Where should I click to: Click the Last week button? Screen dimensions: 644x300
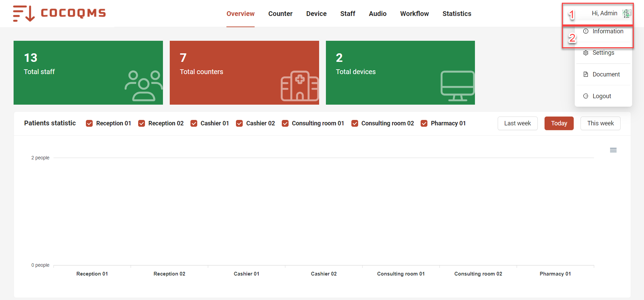click(x=517, y=123)
